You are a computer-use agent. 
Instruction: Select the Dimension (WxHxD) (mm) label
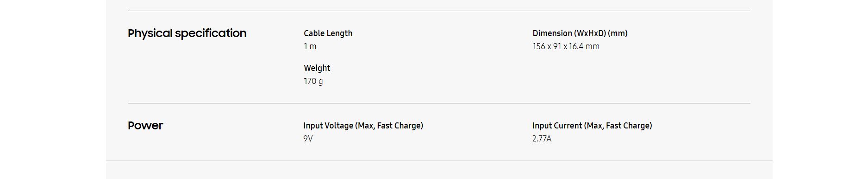[580, 33]
